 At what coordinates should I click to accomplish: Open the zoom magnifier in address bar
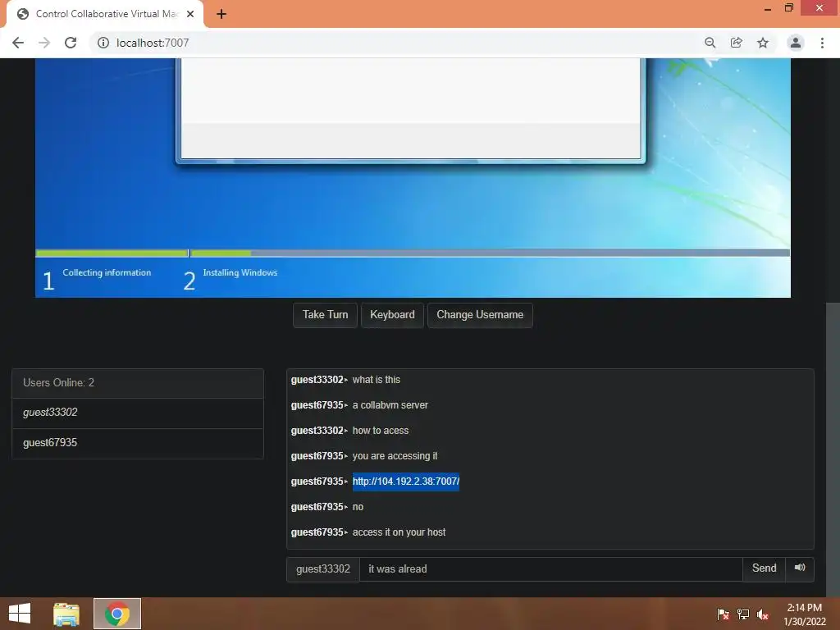click(710, 43)
